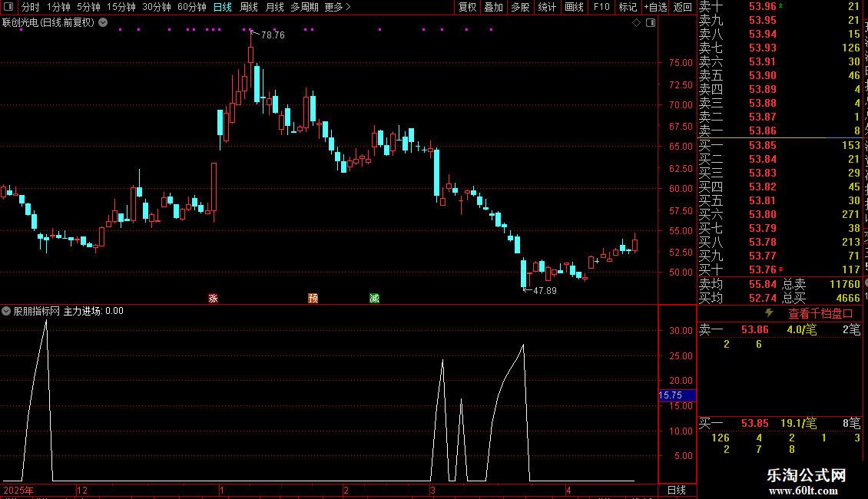Switch to 分时 period tab
This screenshot has height=499, width=868.
click(x=31, y=7)
